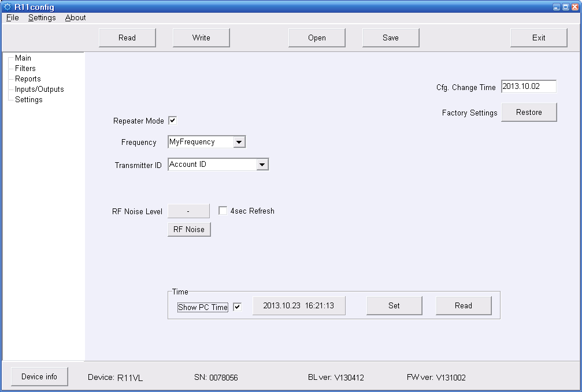Open the Frequency dropdown

point(239,142)
